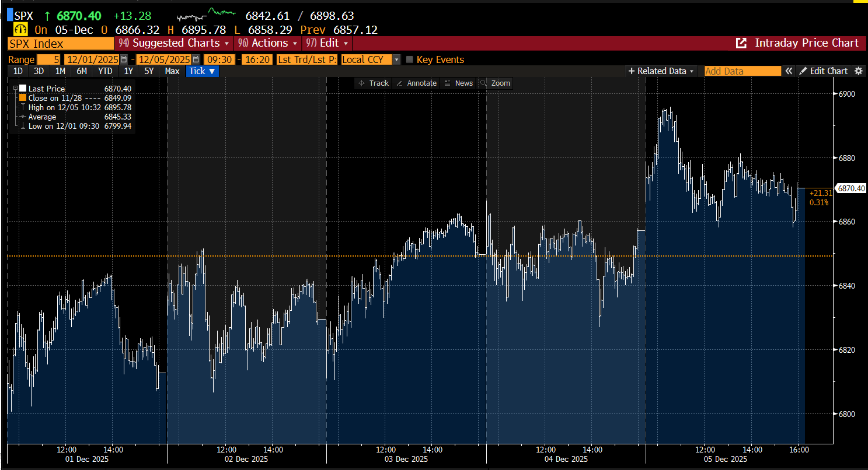Image resolution: width=868 pixels, height=470 pixels.
Task: Enable the Key Events checkbox
Action: coord(410,59)
